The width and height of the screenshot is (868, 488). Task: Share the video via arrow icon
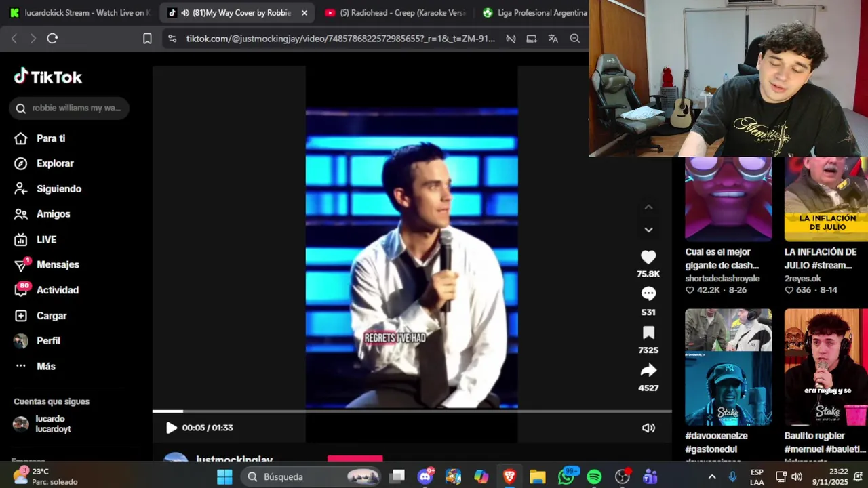pyautogui.click(x=648, y=370)
